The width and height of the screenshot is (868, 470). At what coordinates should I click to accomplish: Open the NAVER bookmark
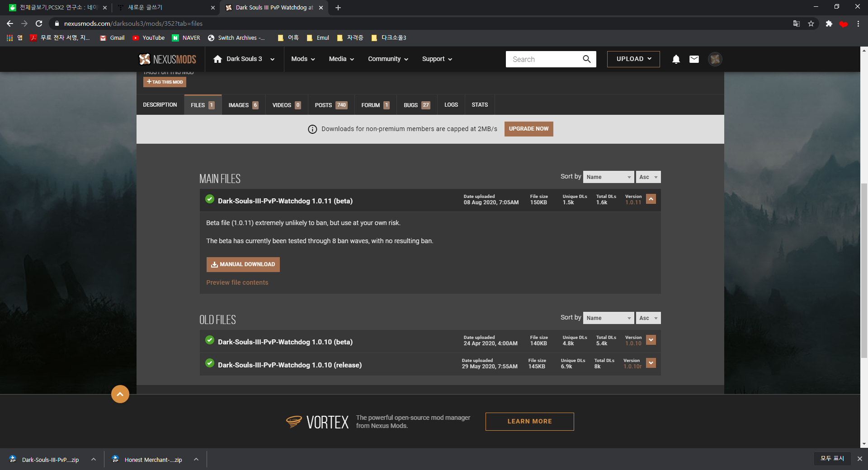click(186, 38)
